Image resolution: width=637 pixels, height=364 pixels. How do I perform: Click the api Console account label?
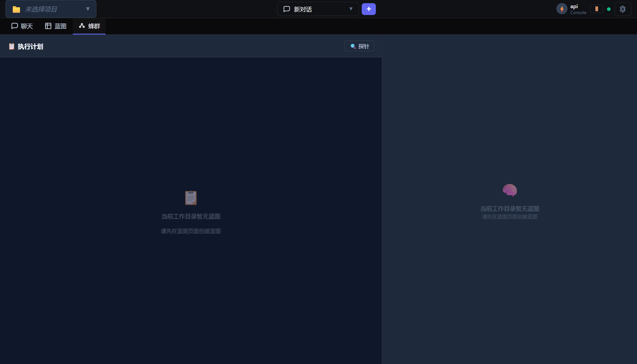click(x=578, y=9)
